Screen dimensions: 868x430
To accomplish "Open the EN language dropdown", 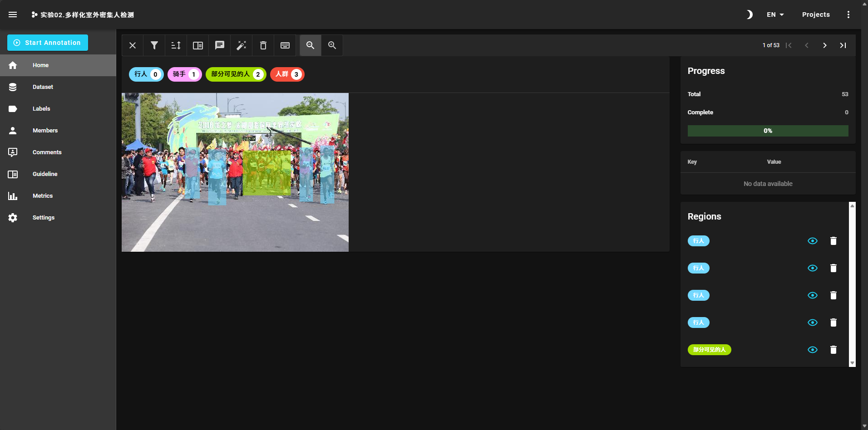I will [775, 15].
